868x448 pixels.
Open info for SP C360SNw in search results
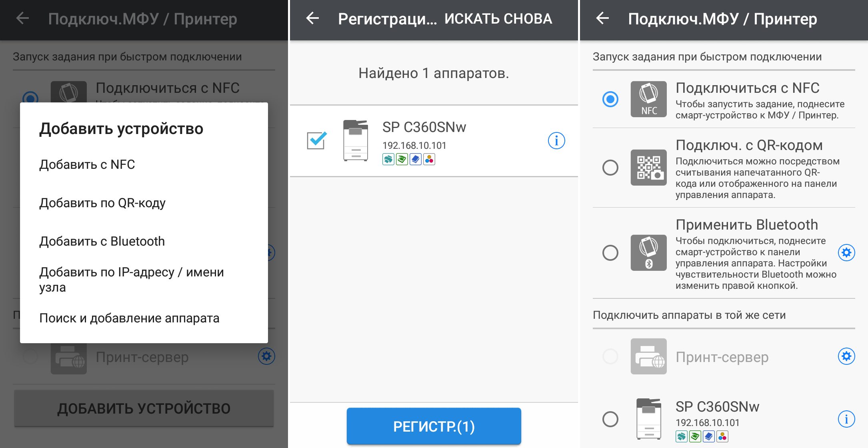pos(556,141)
